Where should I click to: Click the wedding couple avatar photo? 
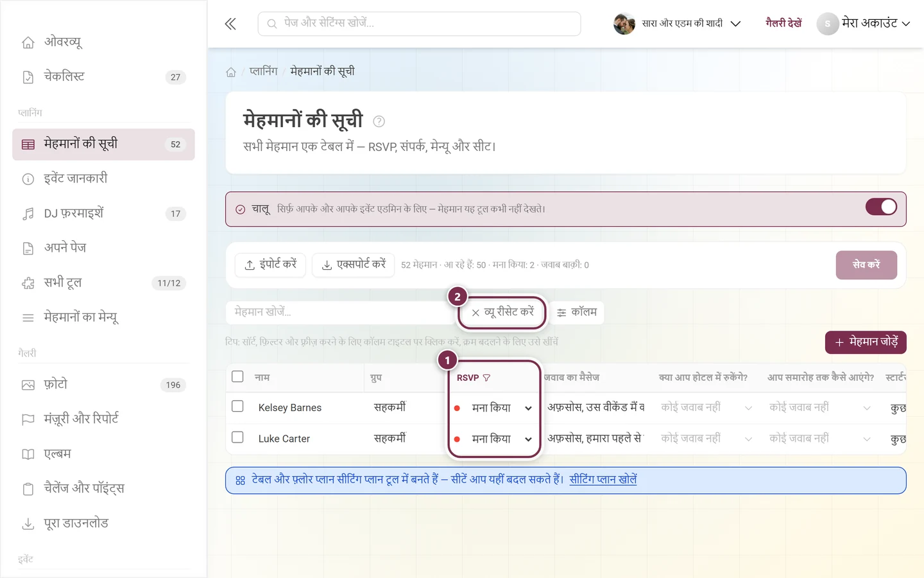tap(624, 24)
